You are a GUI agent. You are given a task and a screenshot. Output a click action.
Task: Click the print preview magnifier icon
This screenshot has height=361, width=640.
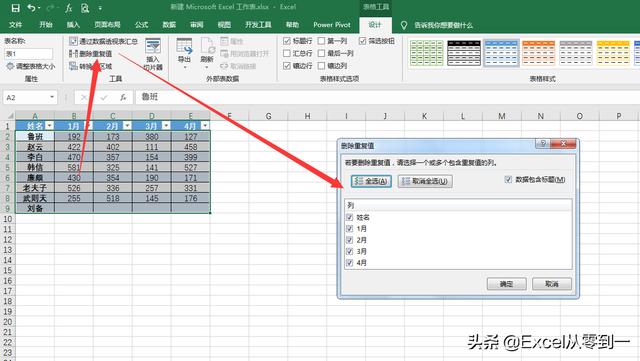pos(85,8)
